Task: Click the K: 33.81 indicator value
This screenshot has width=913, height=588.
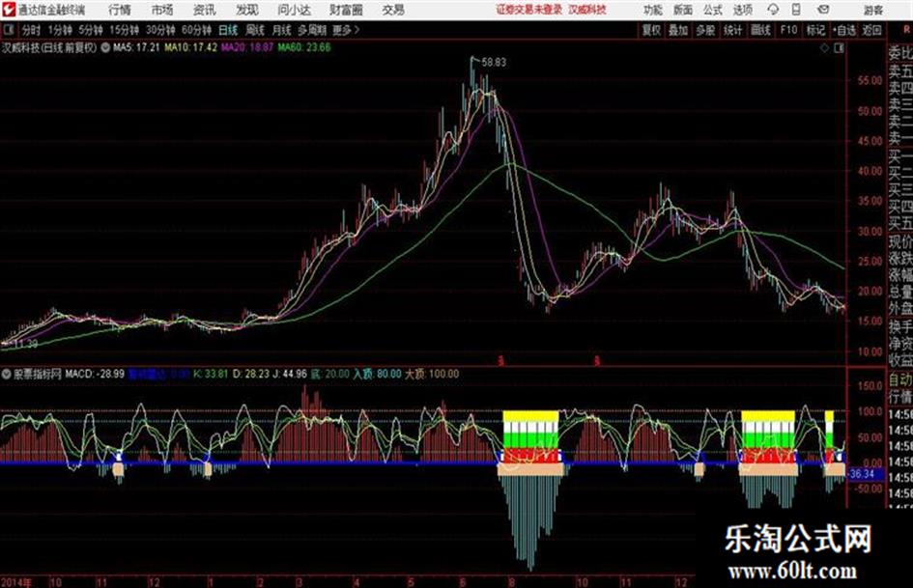Action: (211, 374)
